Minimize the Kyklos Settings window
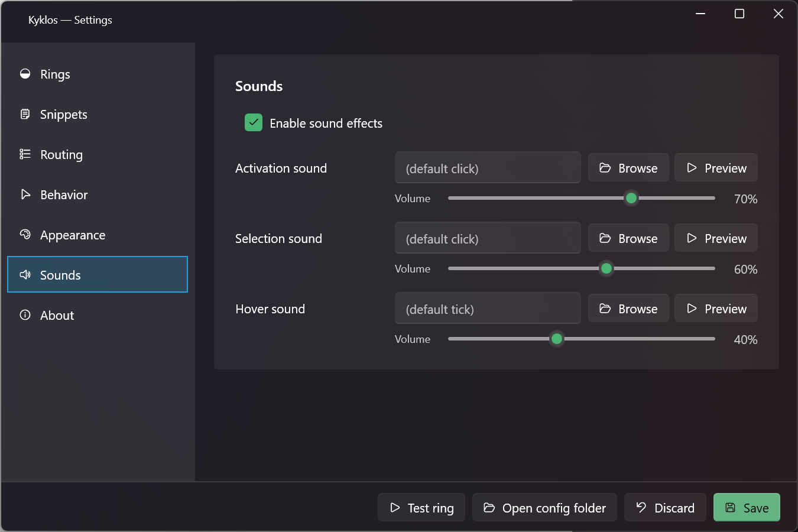 [700, 14]
